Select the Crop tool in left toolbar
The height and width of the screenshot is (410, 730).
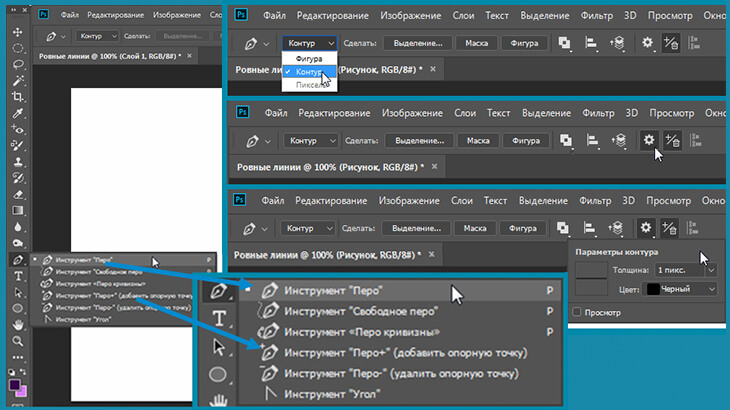click(18, 97)
